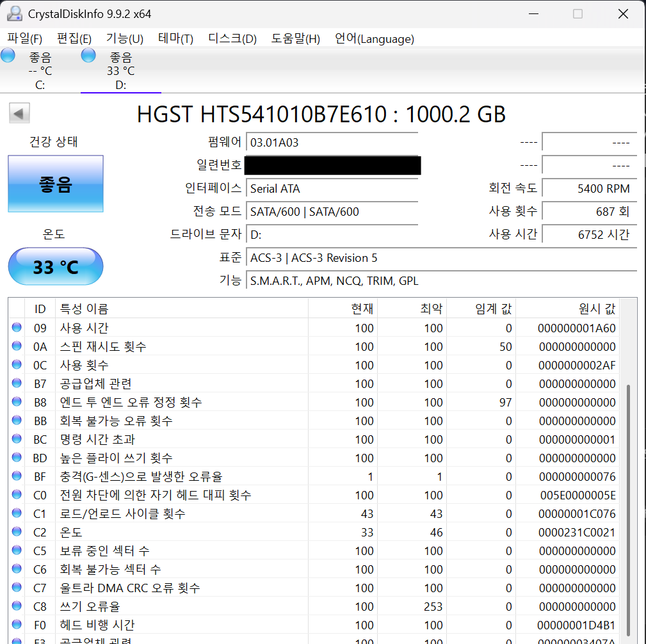Select the C: disk tab
This screenshot has height=644, width=646.
pyautogui.click(x=40, y=70)
